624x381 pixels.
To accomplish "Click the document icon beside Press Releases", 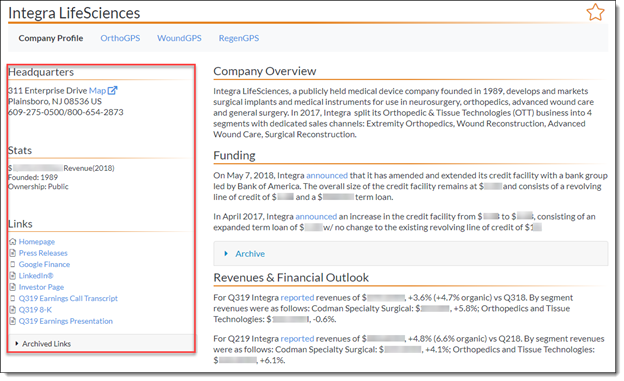I will click(x=13, y=253).
